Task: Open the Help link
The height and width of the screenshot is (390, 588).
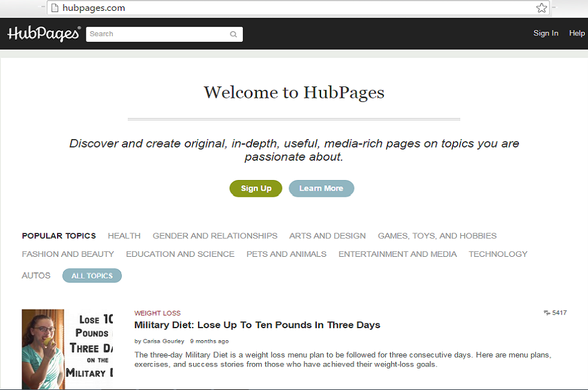Action: tap(577, 34)
